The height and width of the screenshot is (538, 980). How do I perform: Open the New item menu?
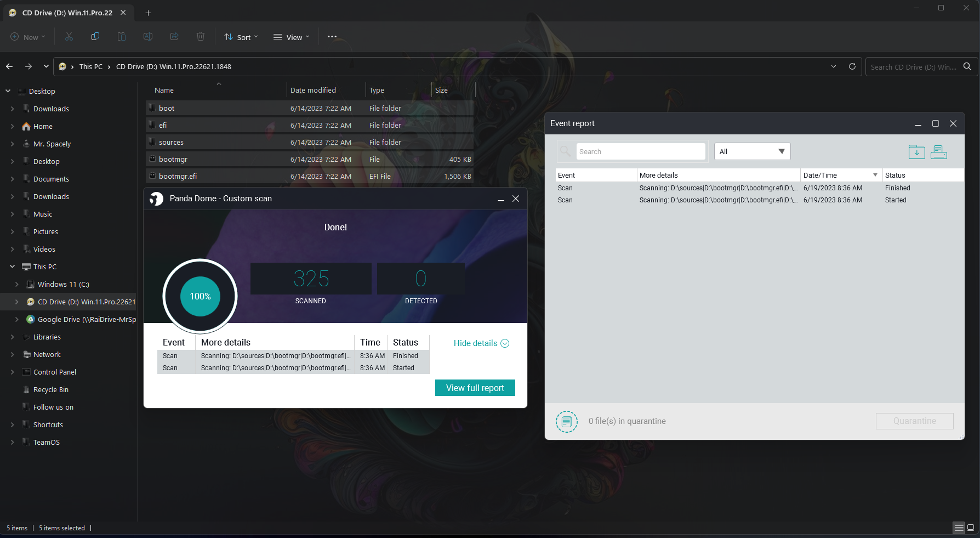[28, 37]
